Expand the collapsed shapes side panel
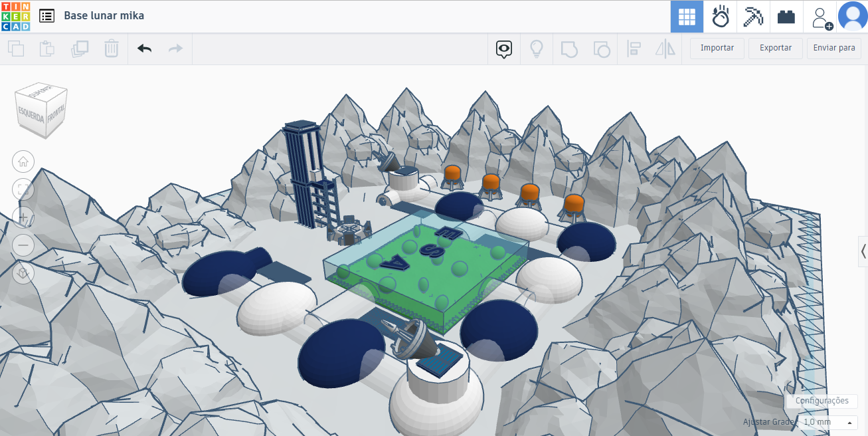The width and height of the screenshot is (868, 436). pos(863,251)
